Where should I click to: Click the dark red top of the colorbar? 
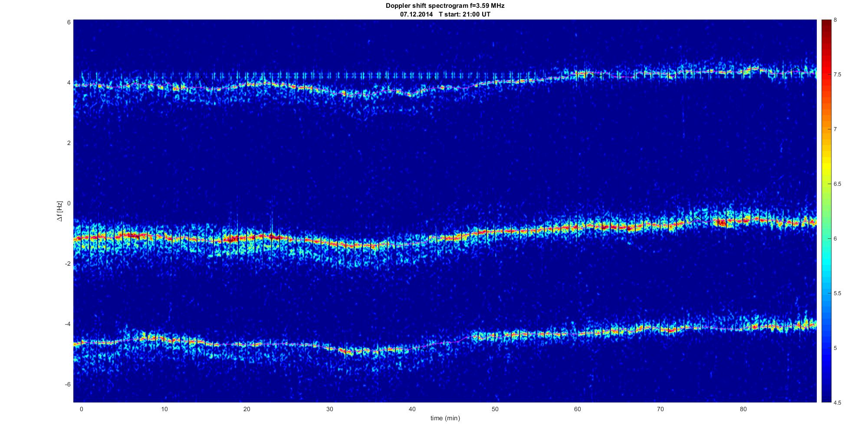pos(826,24)
